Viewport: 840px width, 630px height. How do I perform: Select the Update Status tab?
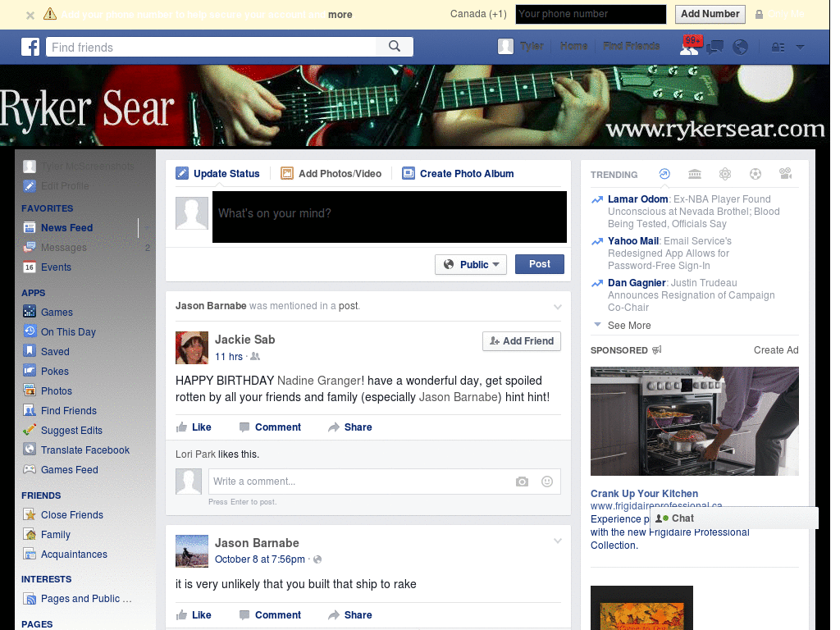[217, 174]
